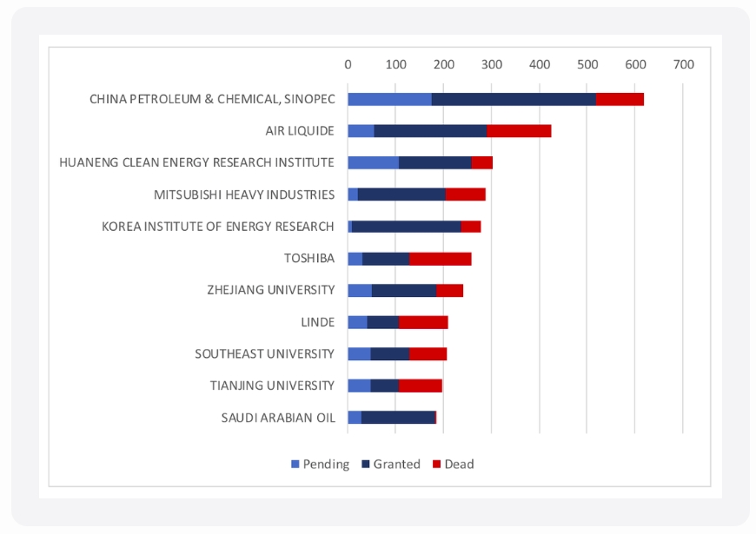Select the Sinopec Granted bar segment
This screenshot has height=534, width=756.
tap(513, 99)
